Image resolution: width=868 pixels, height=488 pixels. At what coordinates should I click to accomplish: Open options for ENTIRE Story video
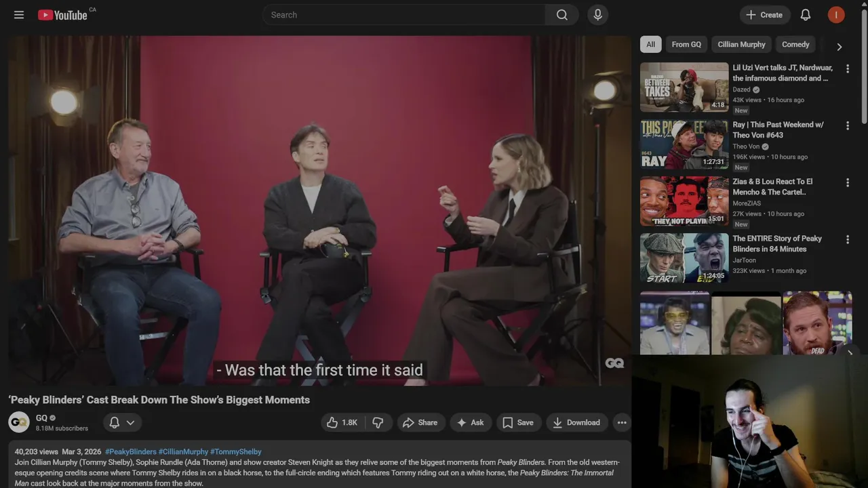pyautogui.click(x=847, y=239)
